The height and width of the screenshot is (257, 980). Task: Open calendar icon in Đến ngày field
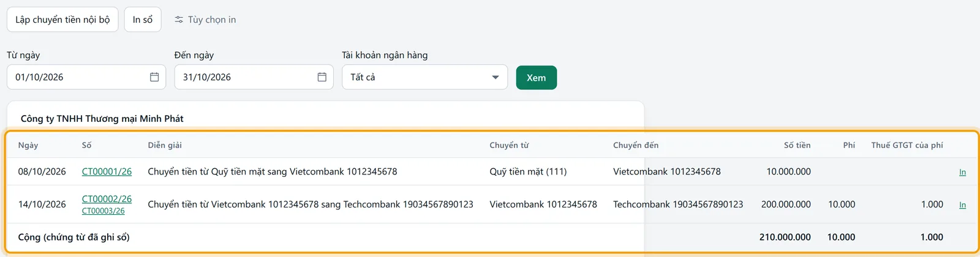coord(322,77)
